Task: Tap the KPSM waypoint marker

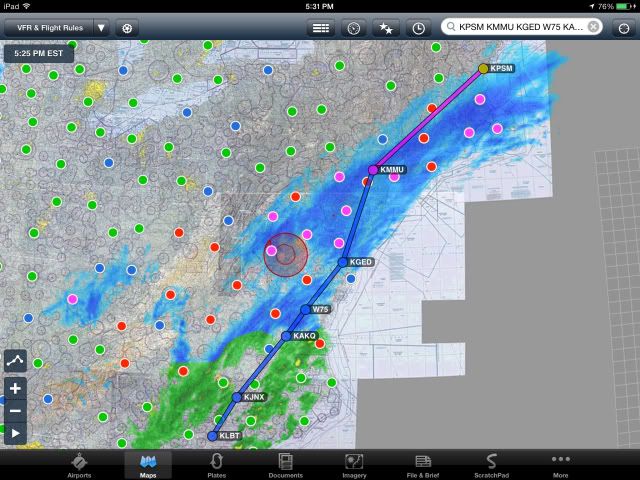Action: [x=484, y=68]
